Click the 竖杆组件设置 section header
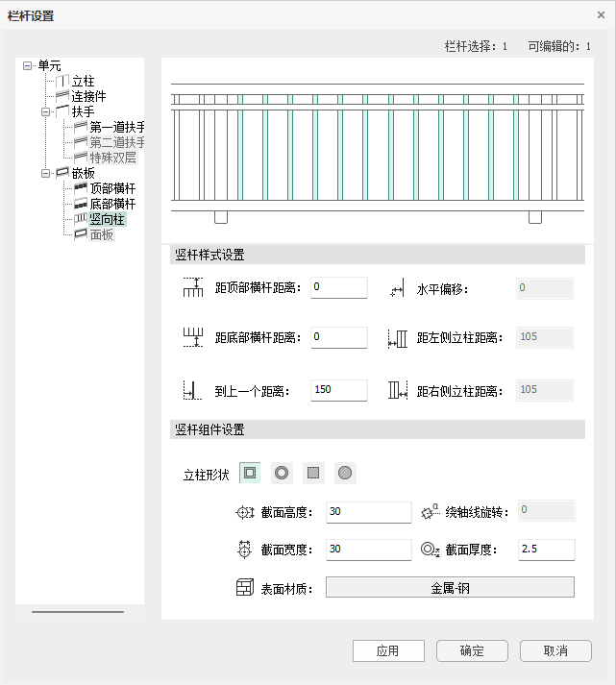The height and width of the screenshot is (685, 616). tap(378, 429)
